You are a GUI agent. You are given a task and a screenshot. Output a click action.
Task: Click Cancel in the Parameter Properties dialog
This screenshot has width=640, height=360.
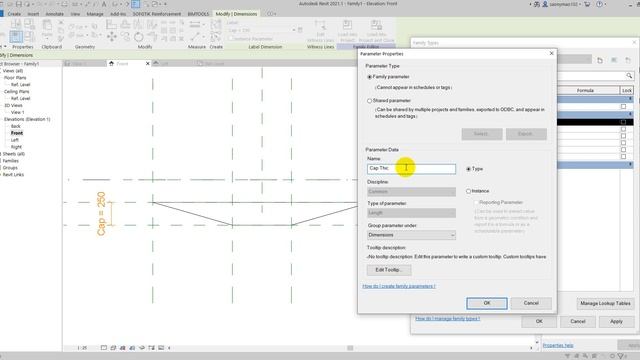[x=531, y=303]
